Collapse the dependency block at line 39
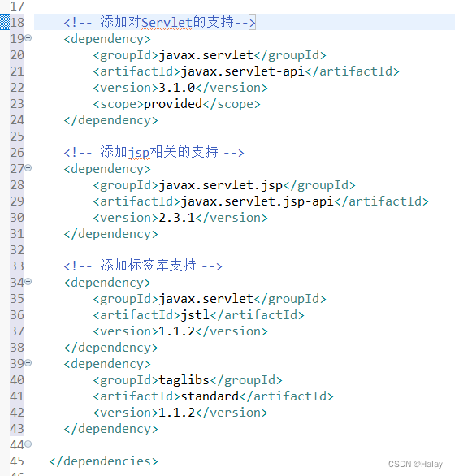Viewport: 455px width, 476px height. coord(28,363)
